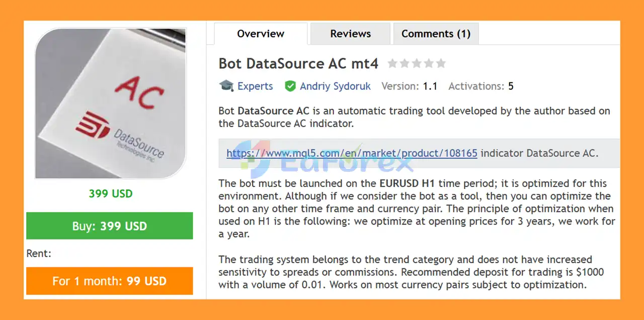Switch to the Reviews tab
Viewport: 644px width, 320px height.
pos(350,34)
